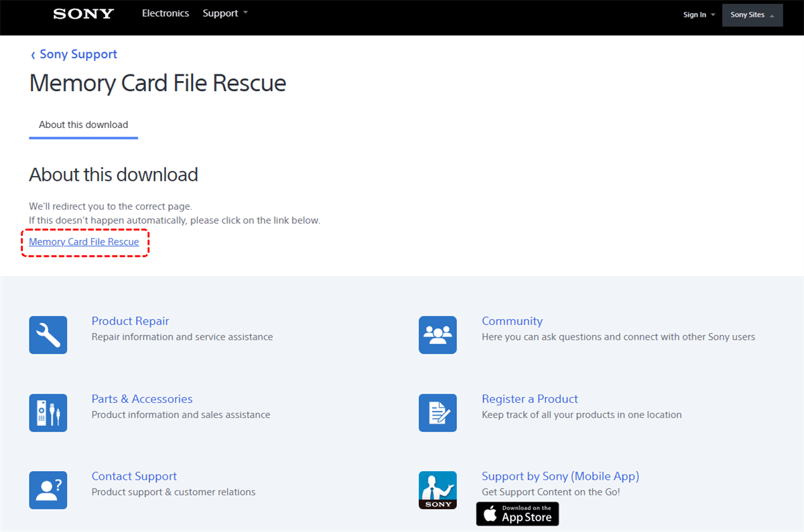
Task: Click the Sony logo in header
Action: coord(84,14)
